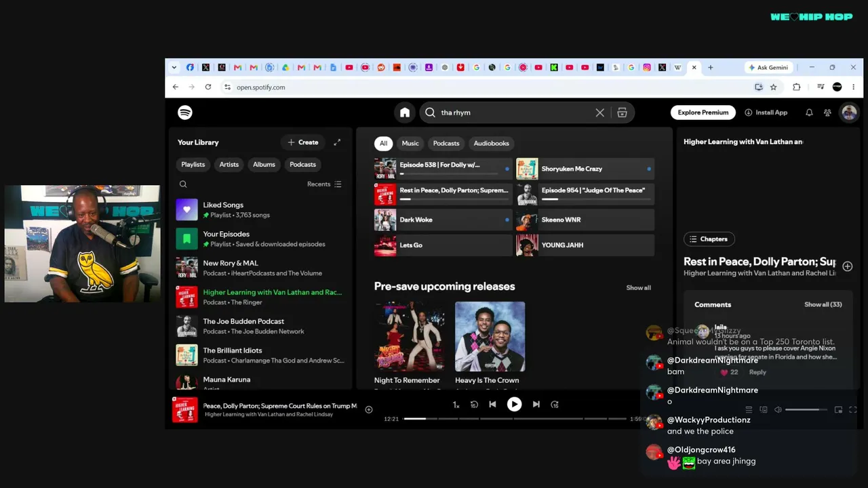The height and width of the screenshot is (488, 868).
Task: Open the Create menu in Your Library
Action: (302, 142)
